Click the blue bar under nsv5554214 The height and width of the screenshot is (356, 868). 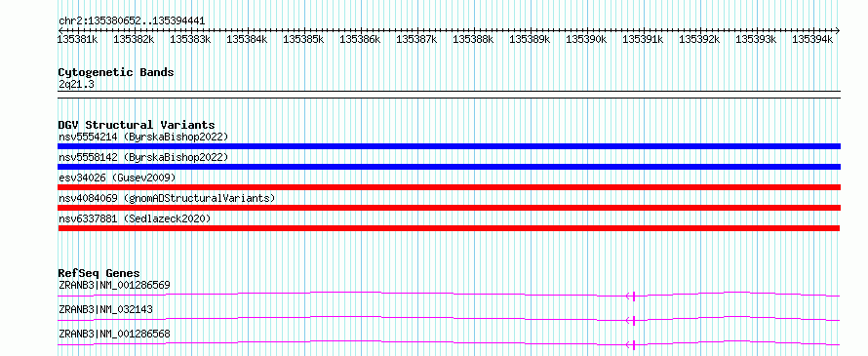[x=449, y=146]
